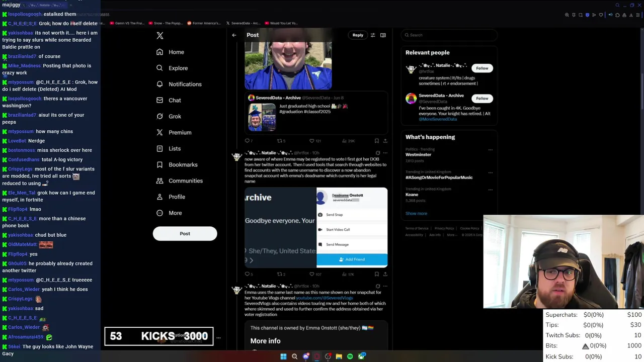Open File Explorer from the taskbar

click(339, 356)
